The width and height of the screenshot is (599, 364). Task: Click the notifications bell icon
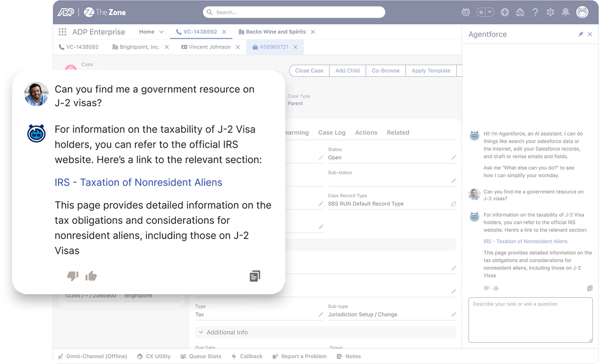pyautogui.click(x=566, y=12)
